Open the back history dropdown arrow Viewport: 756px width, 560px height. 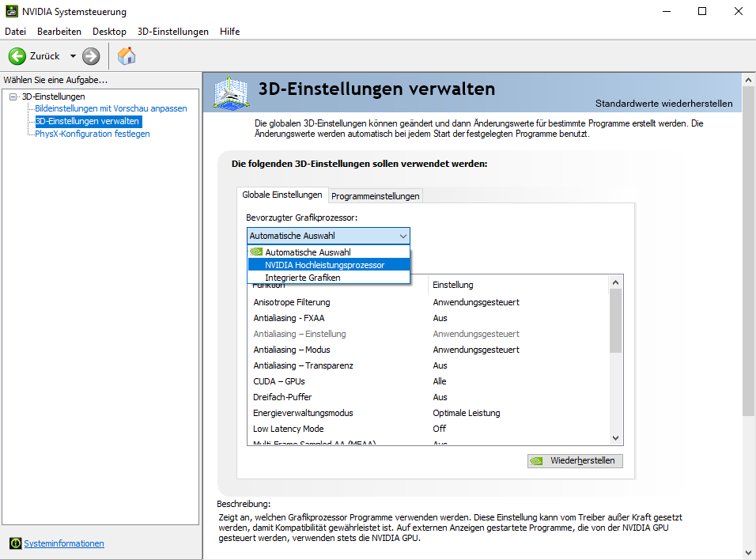pyautogui.click(x=73, y=56)
